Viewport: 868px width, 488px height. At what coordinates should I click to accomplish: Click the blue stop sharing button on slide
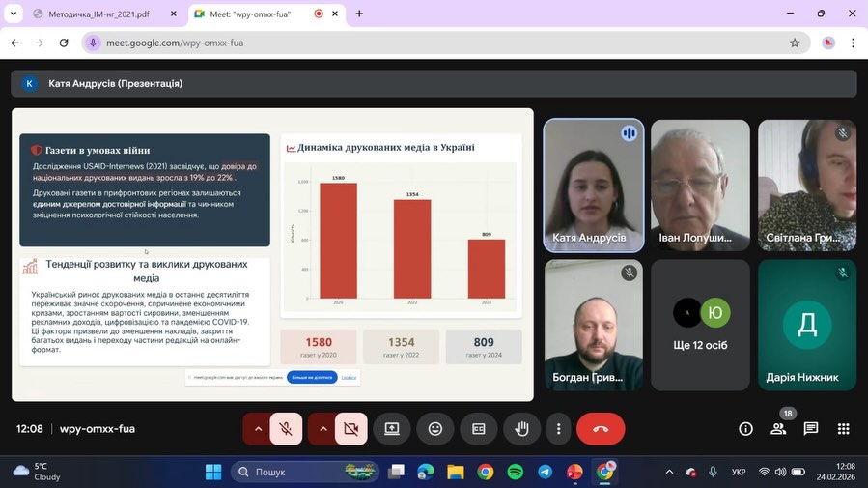[312, 377]
